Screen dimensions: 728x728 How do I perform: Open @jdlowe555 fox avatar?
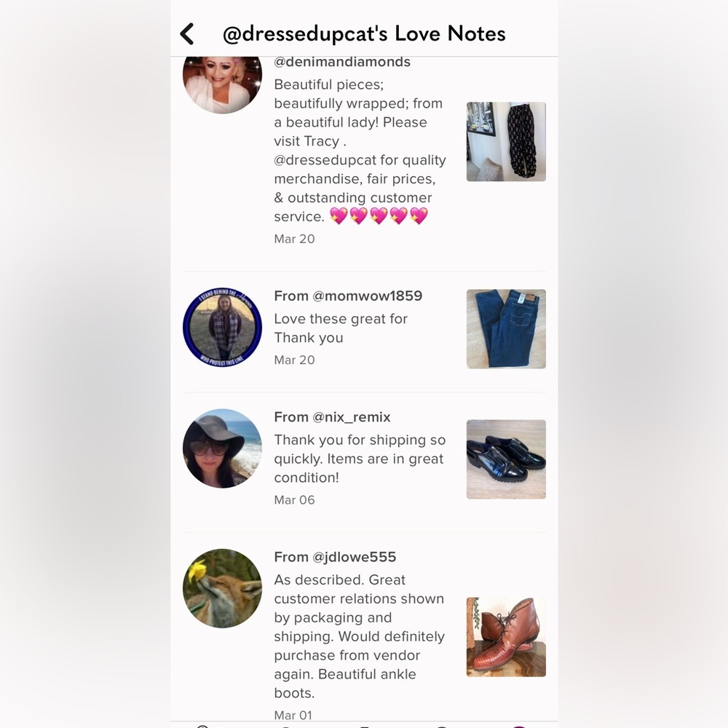(x=222, y=588)
